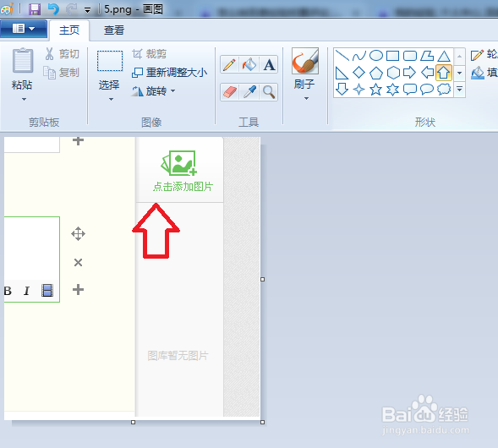Select the Fill with color bucket tool
Screen dimensions: 498x448
[x=249, y=65]
